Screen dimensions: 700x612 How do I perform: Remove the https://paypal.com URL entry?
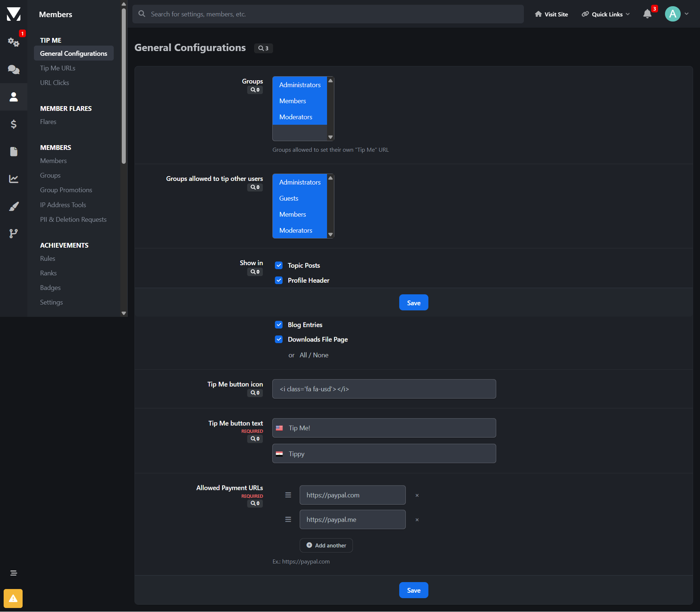pos(417,495)
